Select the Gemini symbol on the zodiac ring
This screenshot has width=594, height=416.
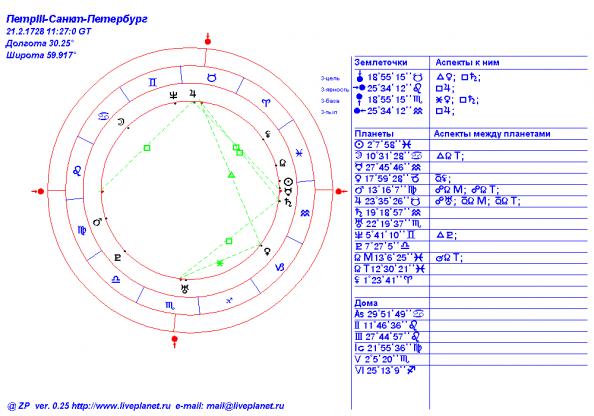point(152,82)
